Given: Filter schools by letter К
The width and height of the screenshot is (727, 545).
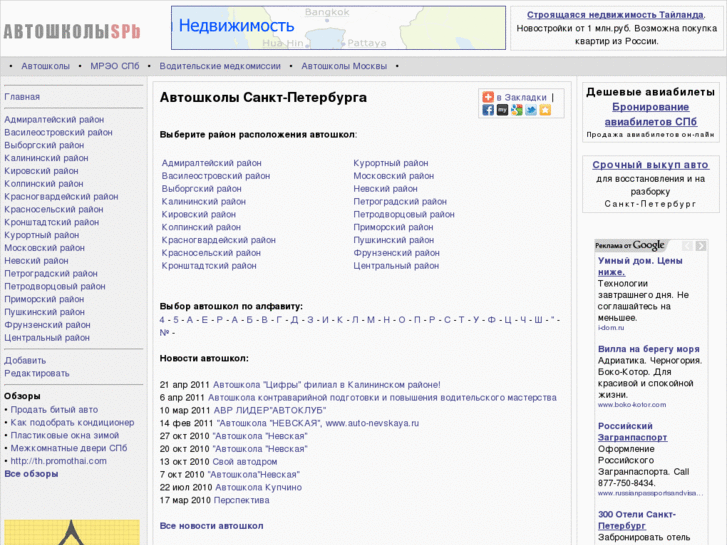Looking at the screenshot, I should point(340,320).
